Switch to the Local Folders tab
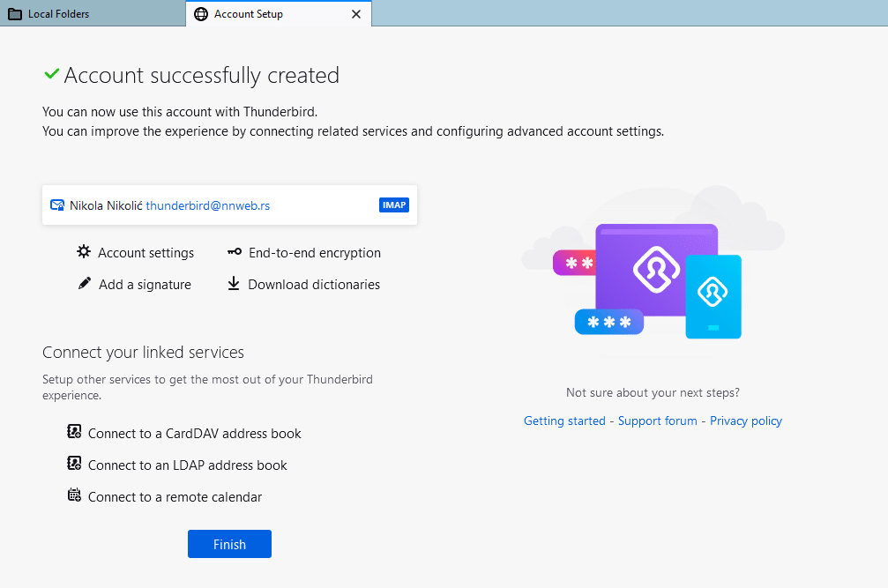888x588 pixels. (58, 14)
